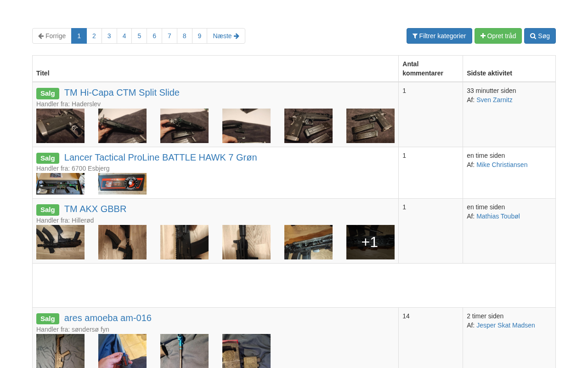The height and width of the screenshot is (368, 588).
Task: Open fourth TM AKX GBBR thumbnail
Action: click(x=246, y=242)
